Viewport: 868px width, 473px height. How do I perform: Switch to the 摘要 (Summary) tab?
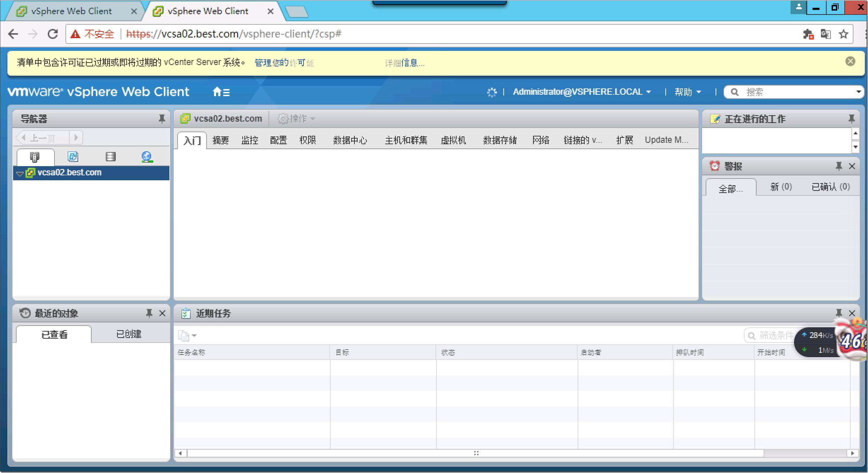coord(221,140)
